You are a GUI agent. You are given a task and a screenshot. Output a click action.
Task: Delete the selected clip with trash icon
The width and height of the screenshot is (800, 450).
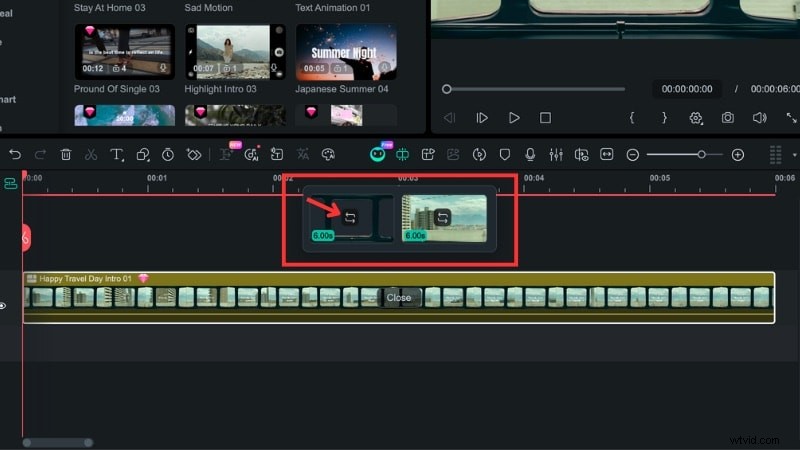66,154
